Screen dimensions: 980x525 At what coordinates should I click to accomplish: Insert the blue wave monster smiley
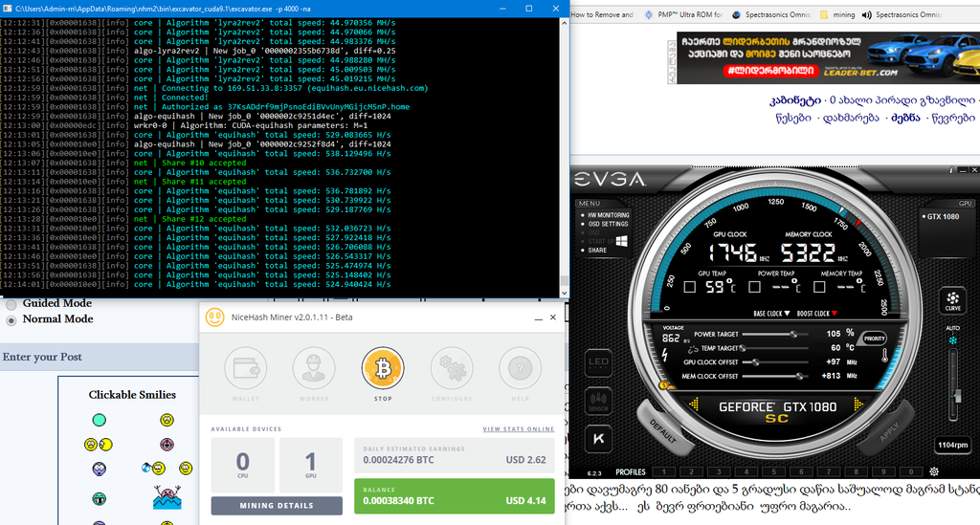click(167, 498)
